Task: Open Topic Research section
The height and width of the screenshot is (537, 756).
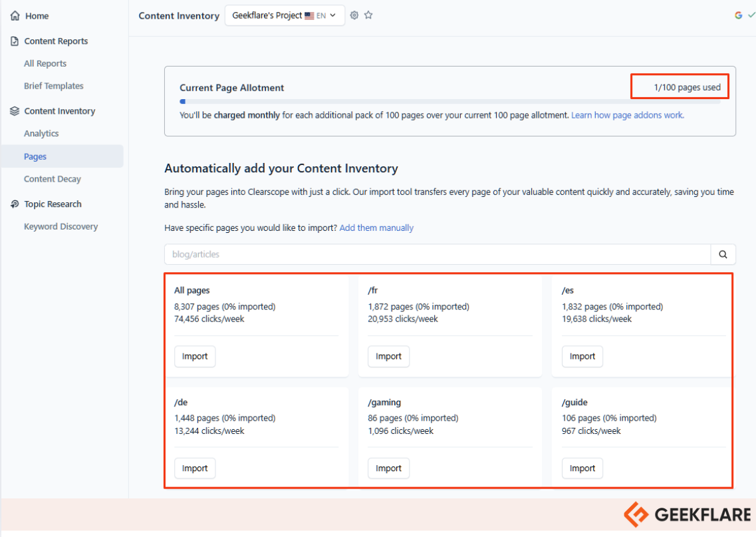Action: pos(53,204)
